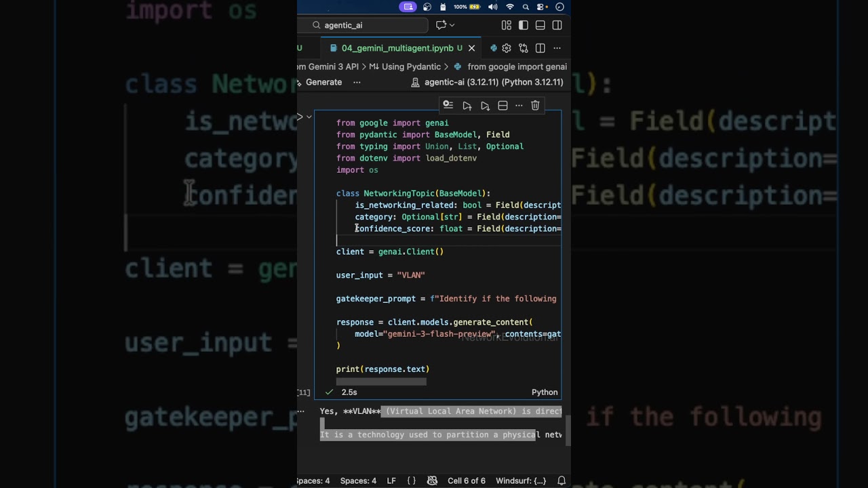
Task: Run cell by line icon
Action: click(448, 105)
